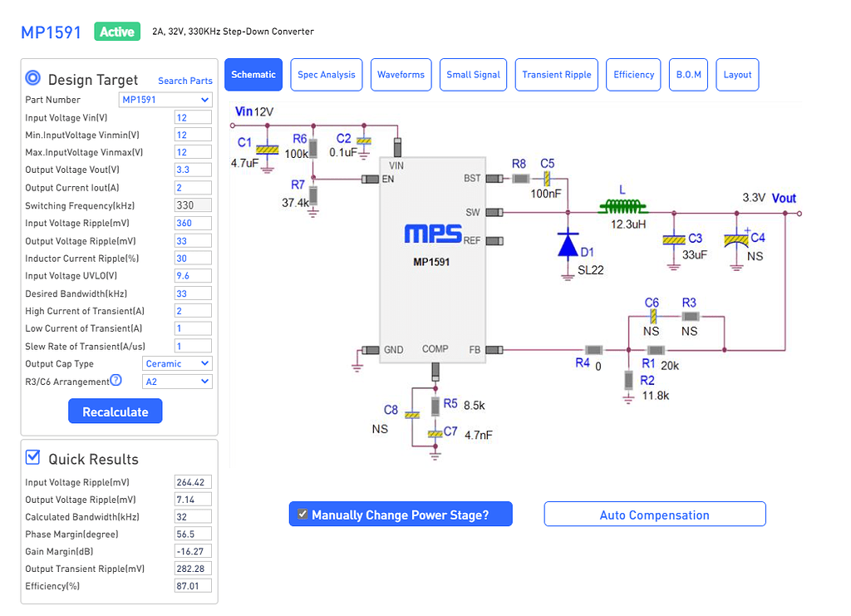Click the Recalculate button
Image resolution: width=851 pixels, height=616 pixels.
click(115, 411)
